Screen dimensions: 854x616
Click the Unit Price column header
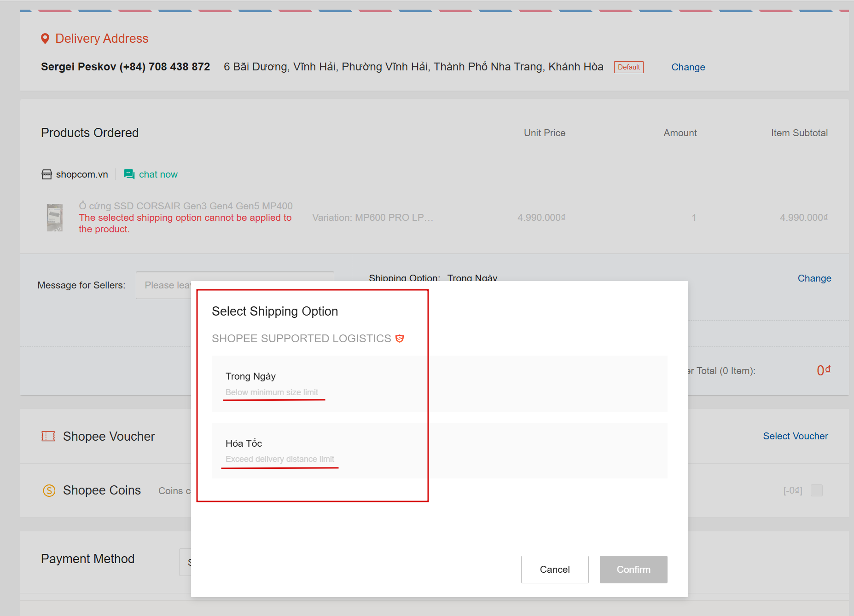pos(545,133)
